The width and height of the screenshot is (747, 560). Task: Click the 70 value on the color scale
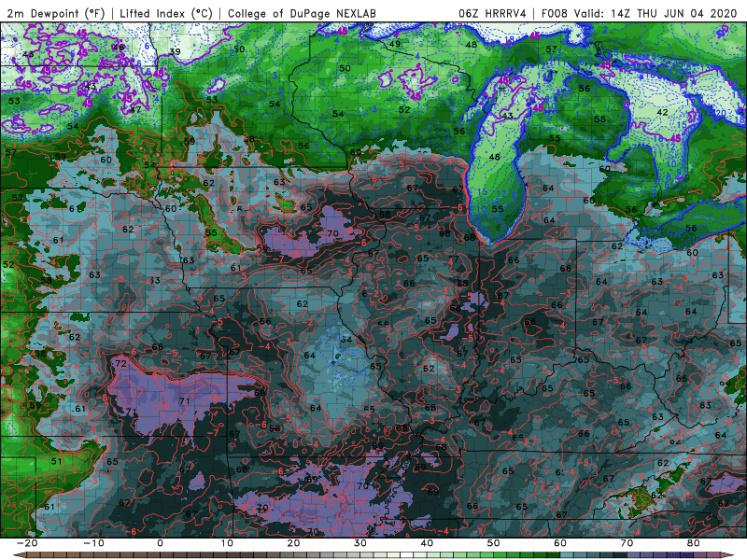coord(627,543)
